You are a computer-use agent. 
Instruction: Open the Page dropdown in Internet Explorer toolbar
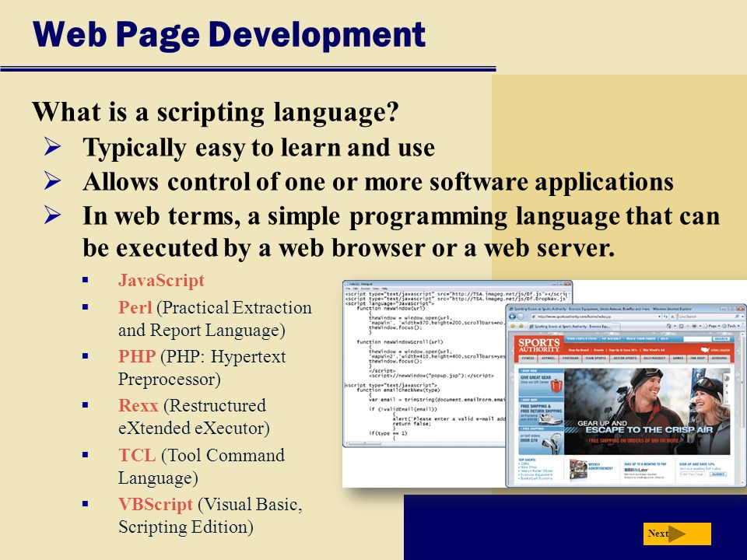coord(712,326)
